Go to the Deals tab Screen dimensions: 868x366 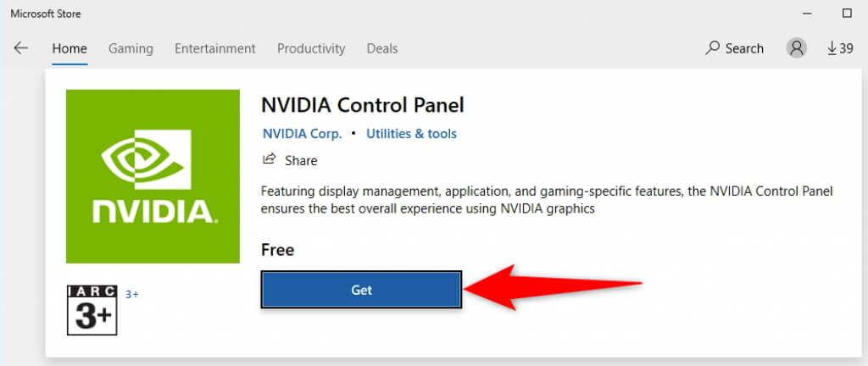pos(382,48)
